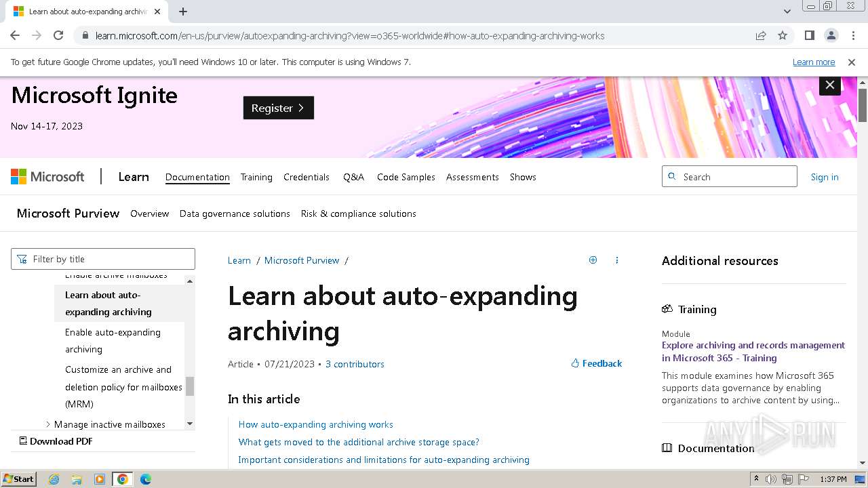Select the Code Samples menu item
868x488 pixels.
pyautogui.click(x=406, y=177)
